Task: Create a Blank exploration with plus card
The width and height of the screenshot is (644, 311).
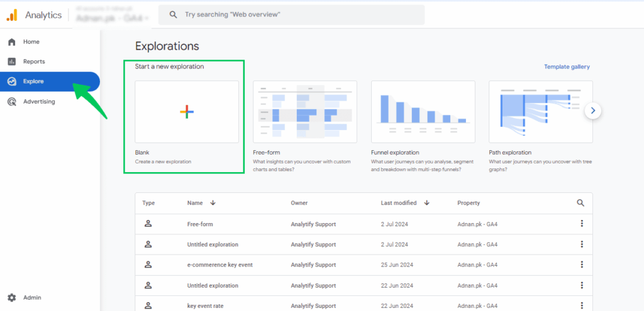Action: tap(187, 112)
